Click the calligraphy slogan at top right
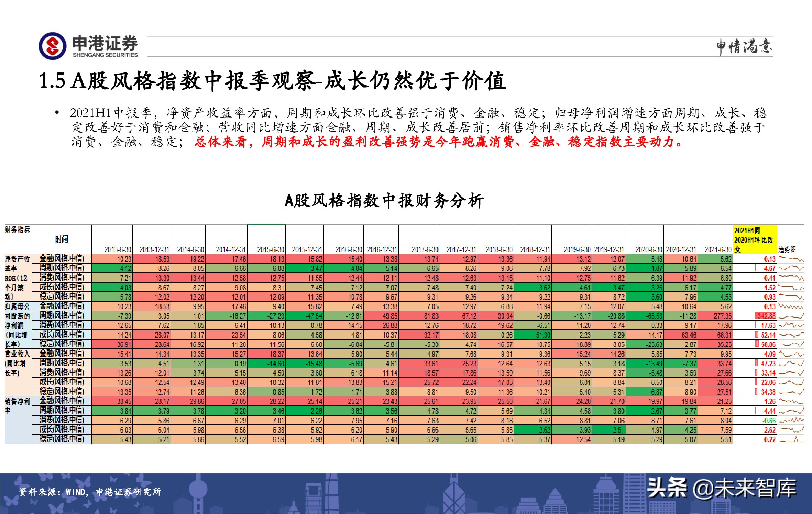Image resolution: width=812 pixels, height=514 pixels. pyautogui.click(x=744, y=47)
